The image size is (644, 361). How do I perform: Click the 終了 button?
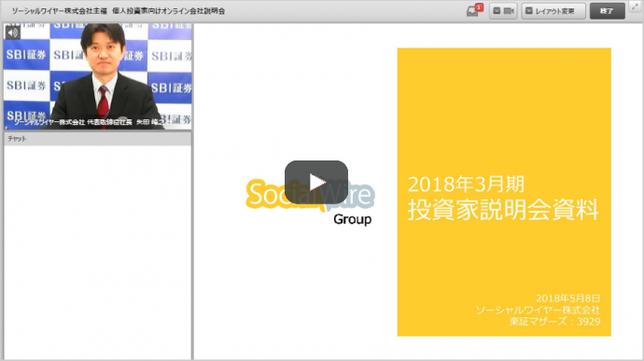607,11
